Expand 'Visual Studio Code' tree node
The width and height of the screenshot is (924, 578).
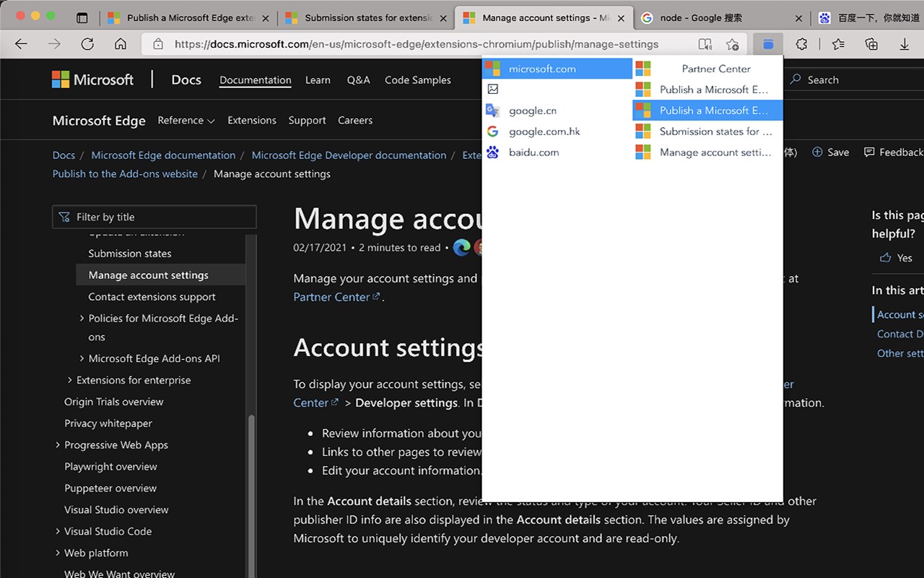pos(58,531)
